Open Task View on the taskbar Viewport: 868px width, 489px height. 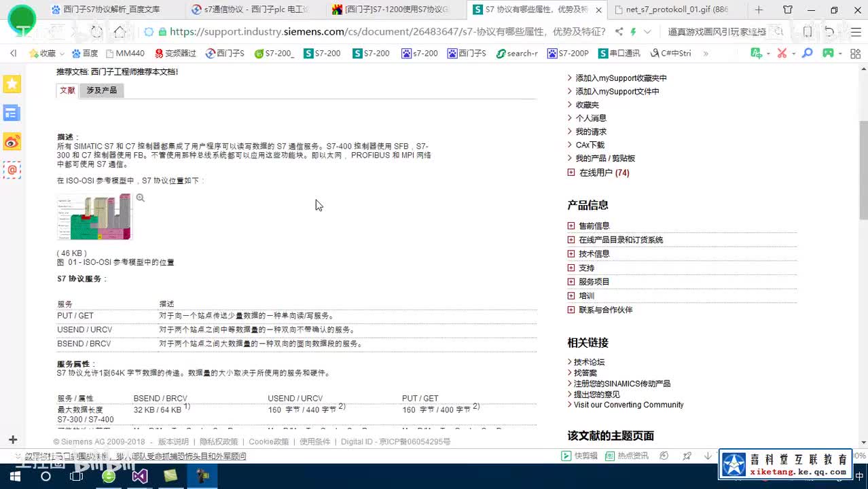[x=77, y=476]
